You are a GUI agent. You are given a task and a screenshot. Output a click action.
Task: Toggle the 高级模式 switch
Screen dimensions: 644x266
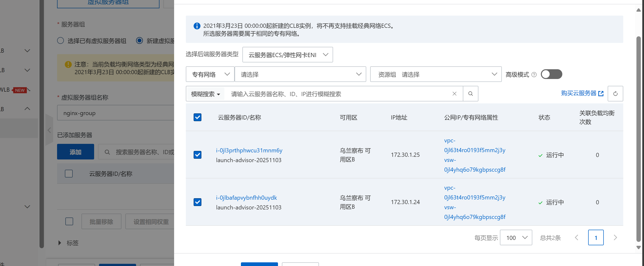click(x=551, y=74)
